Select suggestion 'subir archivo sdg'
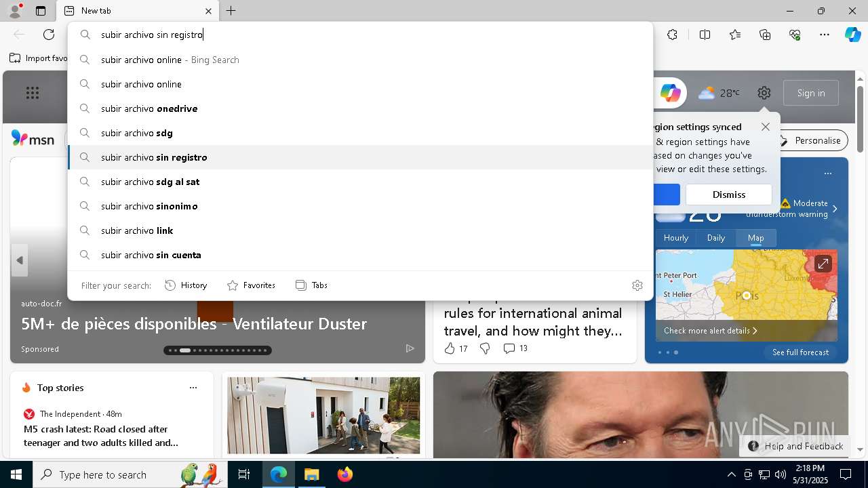This screenshot has width=868, height=488. [360, 133]
